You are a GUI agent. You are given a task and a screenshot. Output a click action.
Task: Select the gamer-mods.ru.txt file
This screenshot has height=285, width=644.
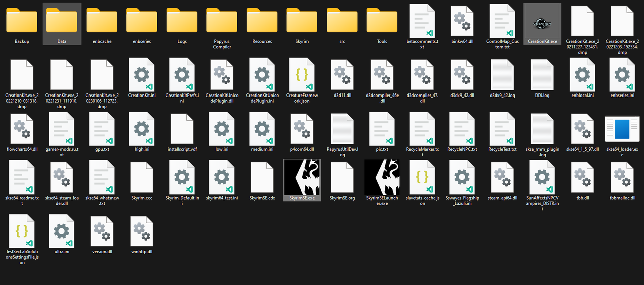pyautogui.click(x=62, y=129)
